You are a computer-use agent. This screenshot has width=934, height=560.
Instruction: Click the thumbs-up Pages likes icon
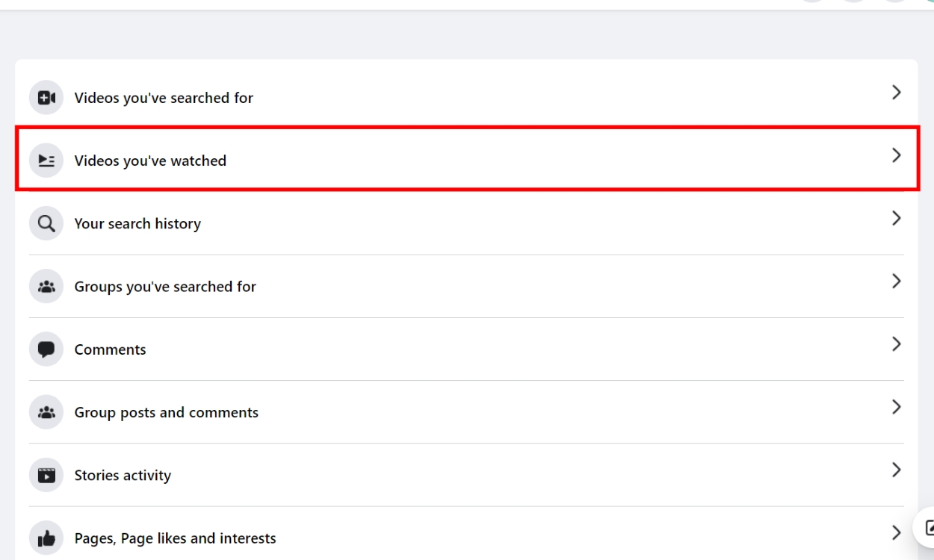(x=46, y=538)
